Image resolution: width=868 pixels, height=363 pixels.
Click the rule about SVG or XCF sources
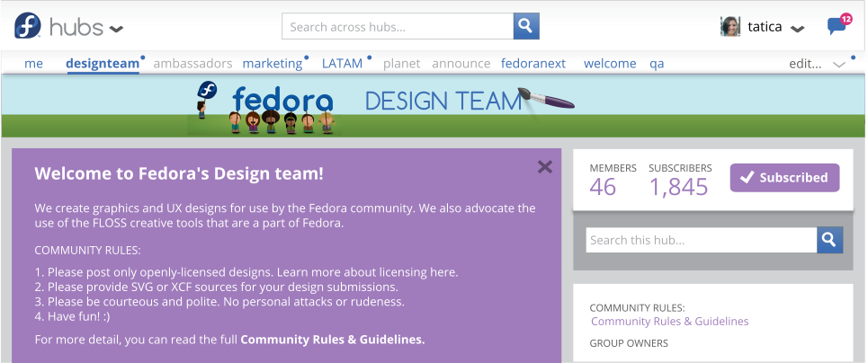tap(217, 288)
